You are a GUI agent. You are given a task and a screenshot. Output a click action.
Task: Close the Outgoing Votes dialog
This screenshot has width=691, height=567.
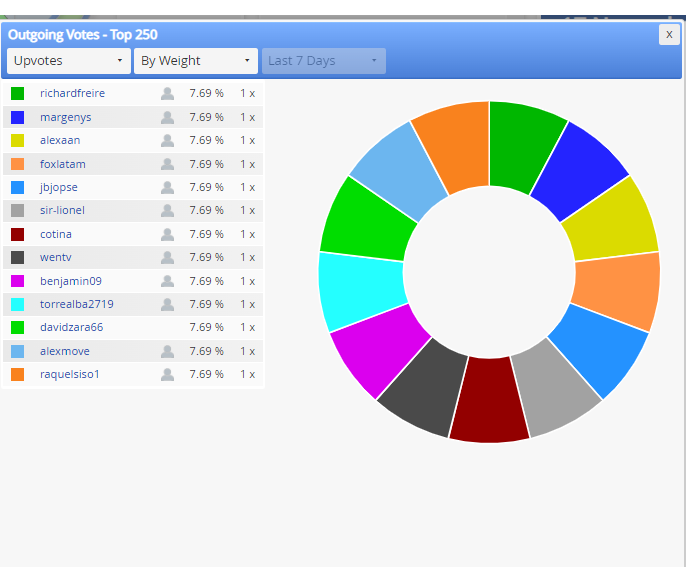click(669, 34)
